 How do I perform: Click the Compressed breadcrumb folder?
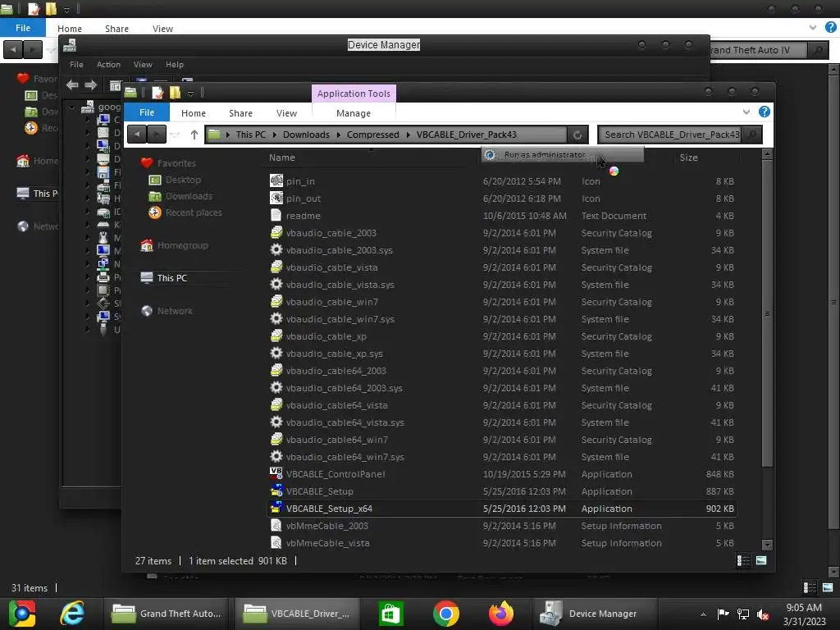373,135
